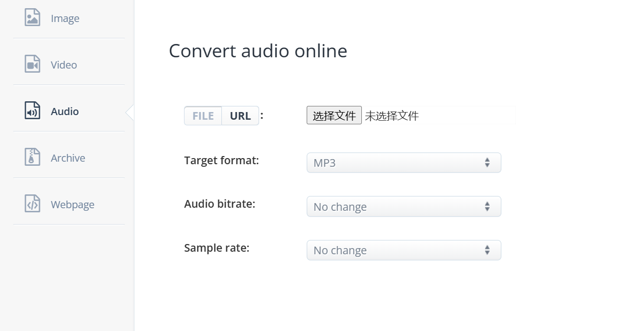Open the Target format MP3 dropdown

pos(403,163)
